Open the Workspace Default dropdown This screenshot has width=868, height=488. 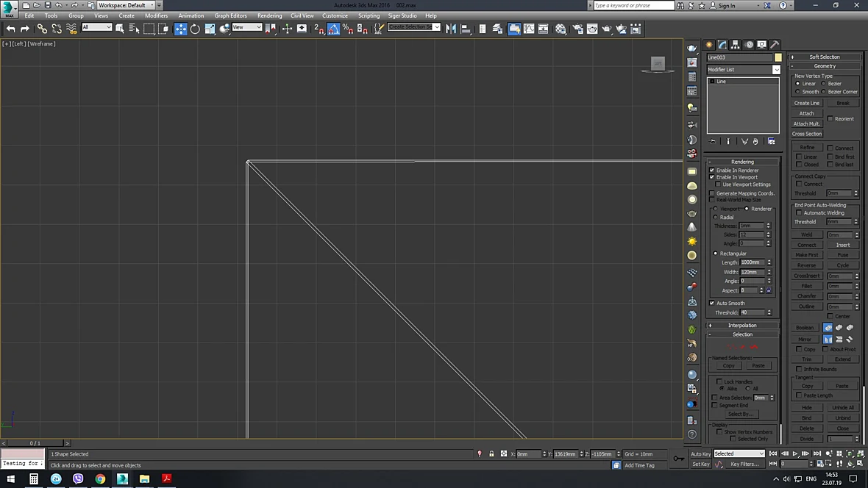tap(127, 5)
